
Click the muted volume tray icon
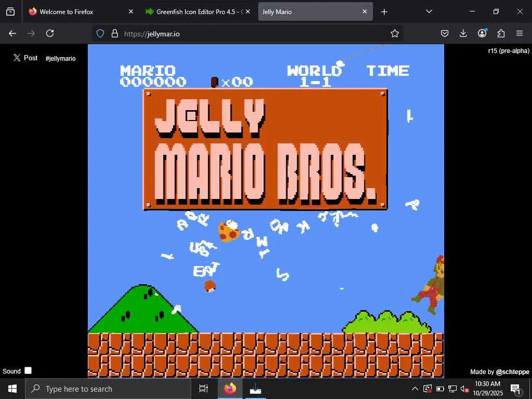[x=464, y=389]
